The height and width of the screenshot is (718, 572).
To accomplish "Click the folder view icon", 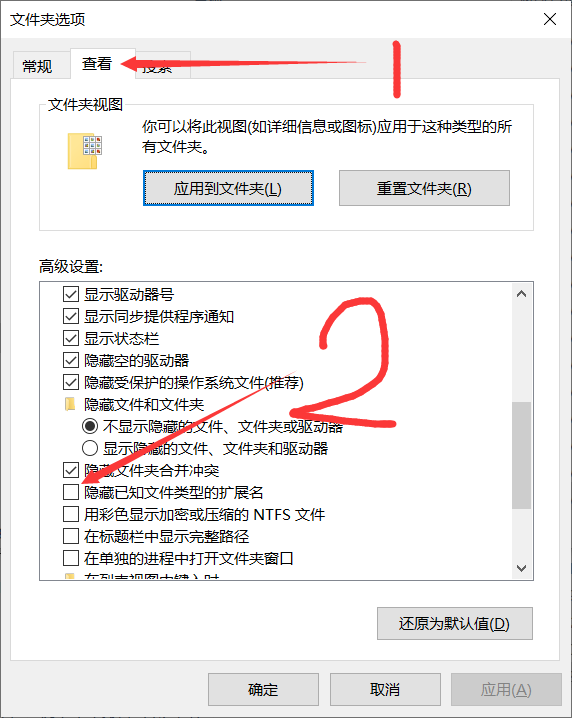I will [84, 151].
